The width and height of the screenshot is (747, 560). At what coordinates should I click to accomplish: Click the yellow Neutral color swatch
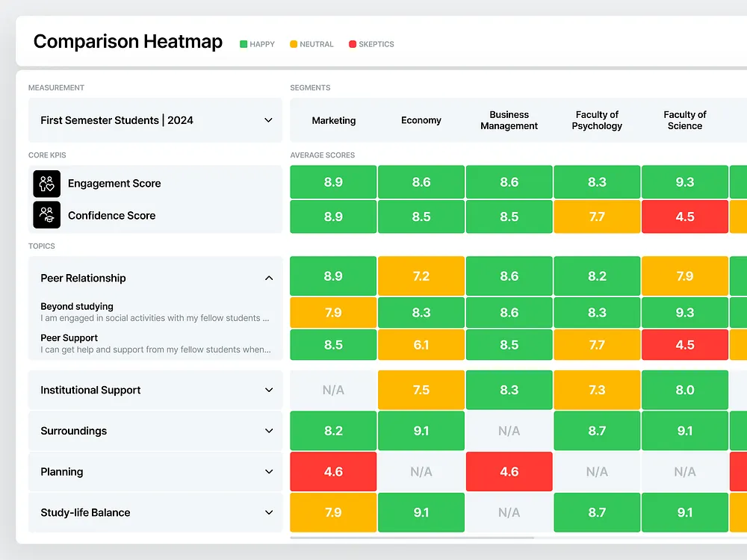pyautogui.click(x=292, y=44)
